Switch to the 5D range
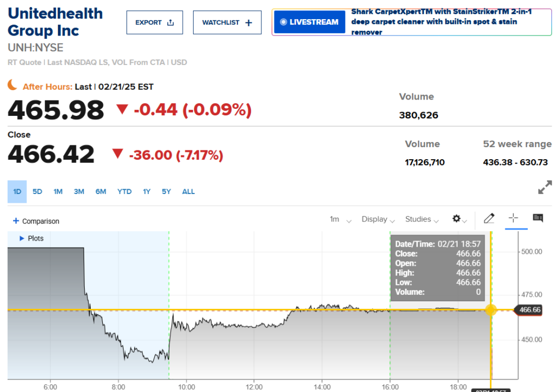Image resolution: width=560 pixels, height=392 pixels. tap(37, 192)
